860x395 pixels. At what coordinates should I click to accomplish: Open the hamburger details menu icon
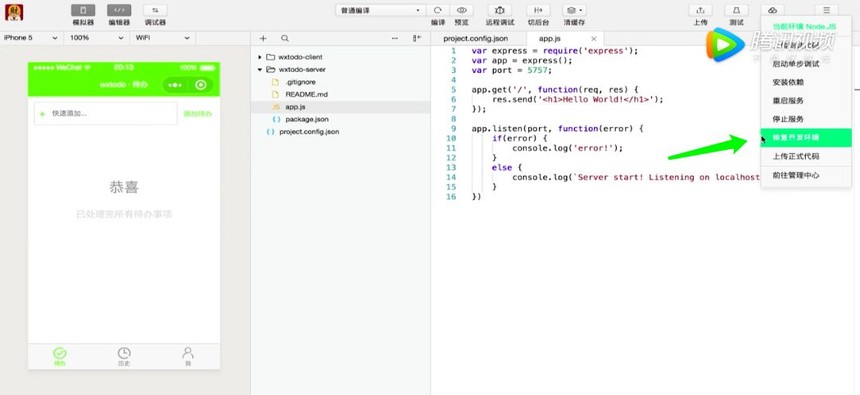pyautogui.click(x=826, y=10)
